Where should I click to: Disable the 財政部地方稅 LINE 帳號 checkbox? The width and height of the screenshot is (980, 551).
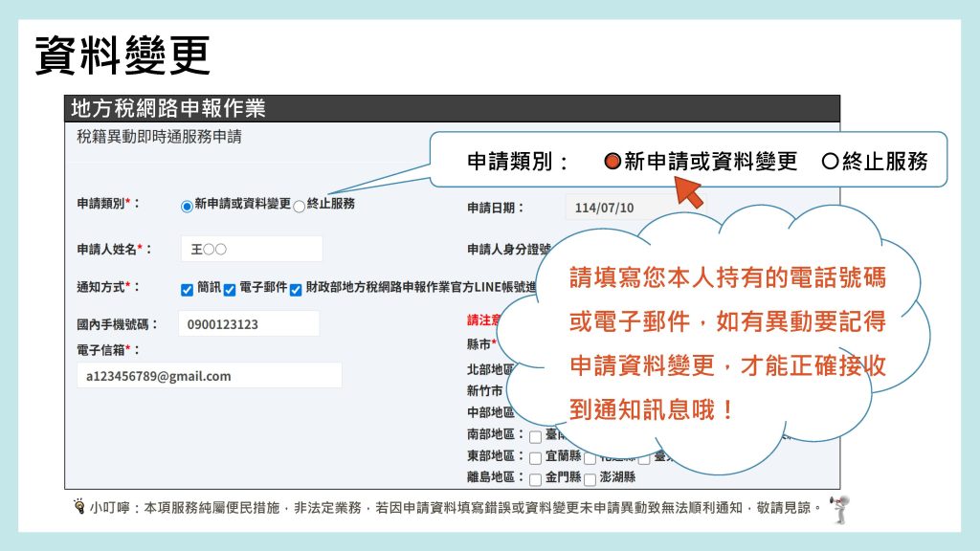click(294, 290)
